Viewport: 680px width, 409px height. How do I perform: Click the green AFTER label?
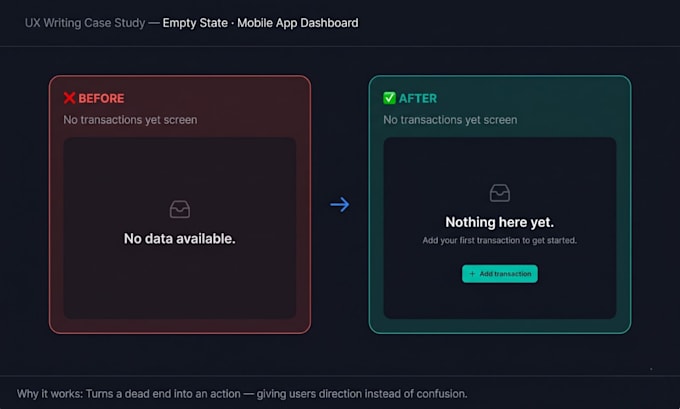pyautogui.click(x=418, y=98)
